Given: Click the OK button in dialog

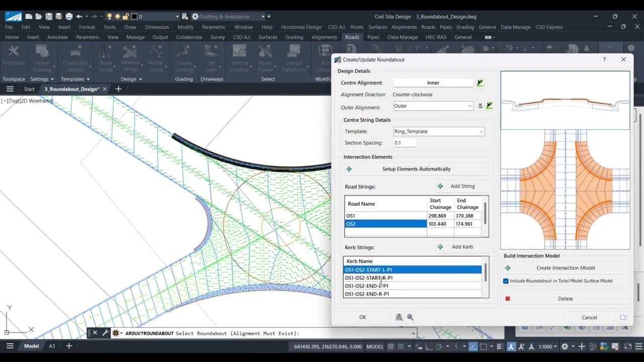Looking at the screenshot, I should tap(363, 317).
